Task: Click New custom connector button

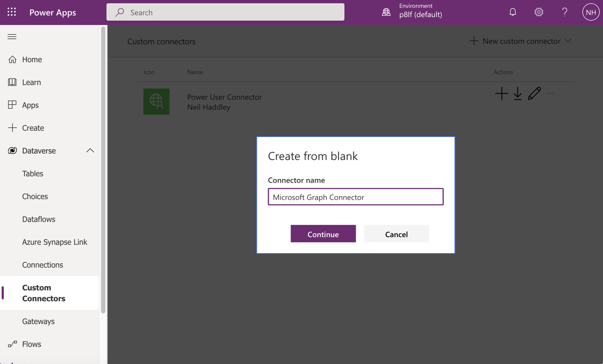Action: point(521,41)
